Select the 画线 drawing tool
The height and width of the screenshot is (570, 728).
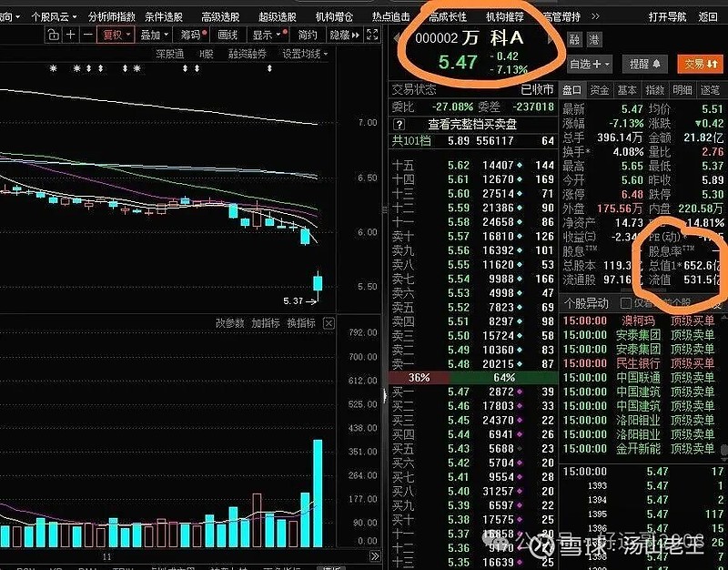point(227,36)
